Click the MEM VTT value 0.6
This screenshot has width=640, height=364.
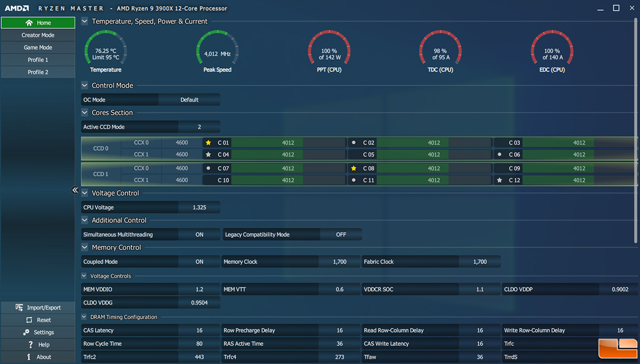pos(340,289)
